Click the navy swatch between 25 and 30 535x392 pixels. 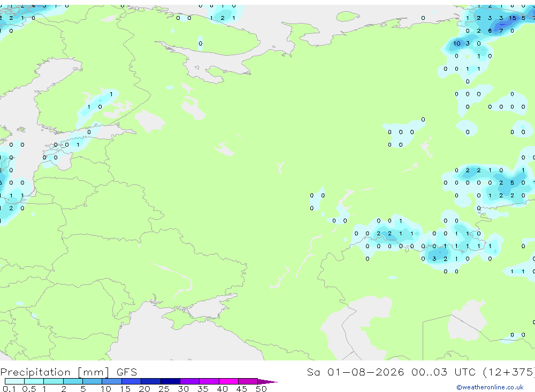click(170, 381)
